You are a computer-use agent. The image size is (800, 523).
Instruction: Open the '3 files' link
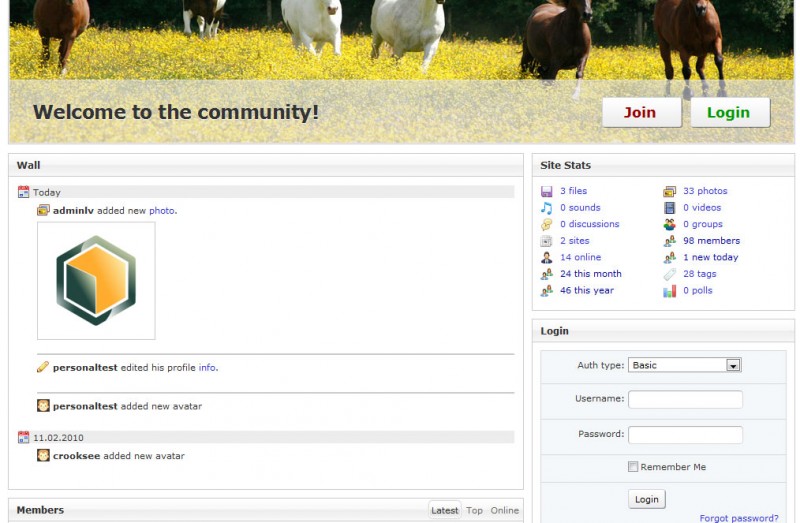point(573,191)
